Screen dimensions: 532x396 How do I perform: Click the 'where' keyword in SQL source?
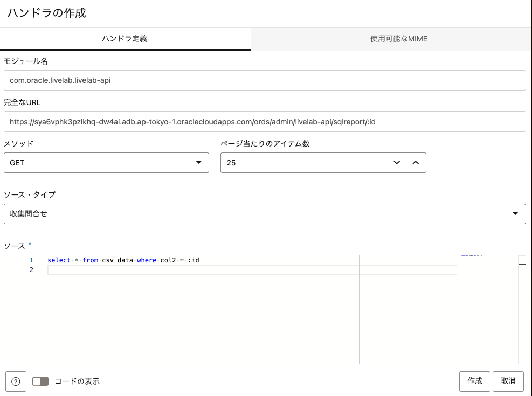(147, 260)
